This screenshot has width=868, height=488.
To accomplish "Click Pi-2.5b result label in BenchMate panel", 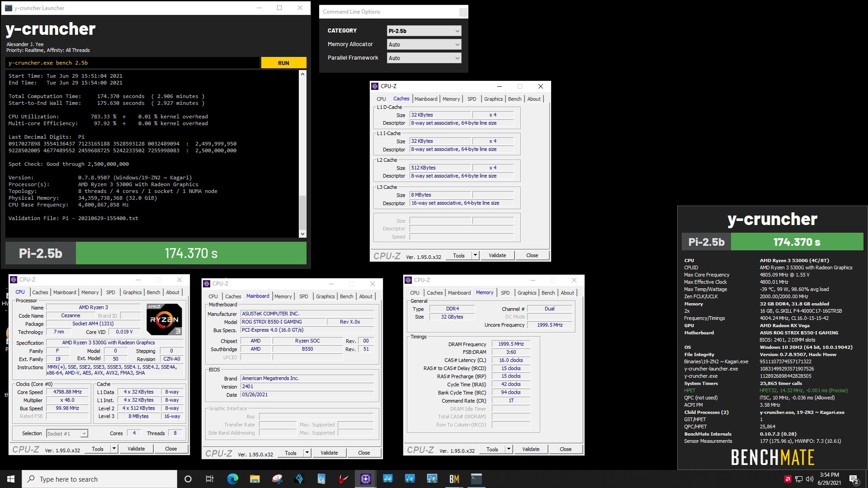I will point(706,242).
